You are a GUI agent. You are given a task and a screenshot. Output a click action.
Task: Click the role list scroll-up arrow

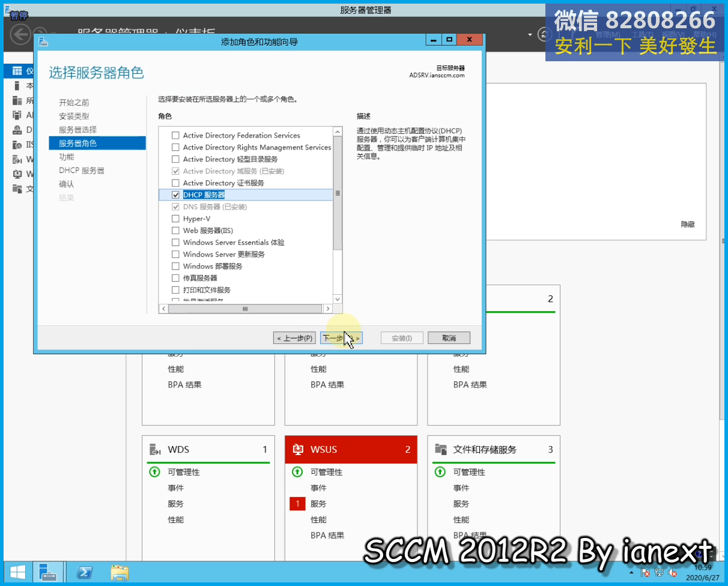[x=337, y=131]
